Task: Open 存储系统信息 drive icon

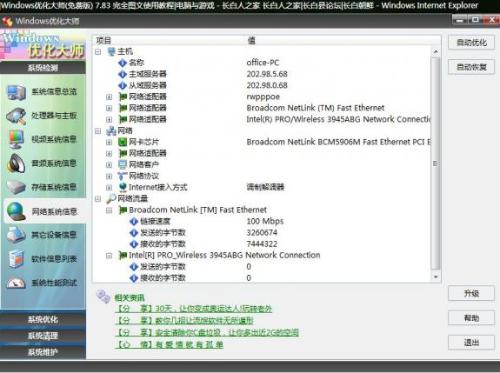Action: [16, 187]
